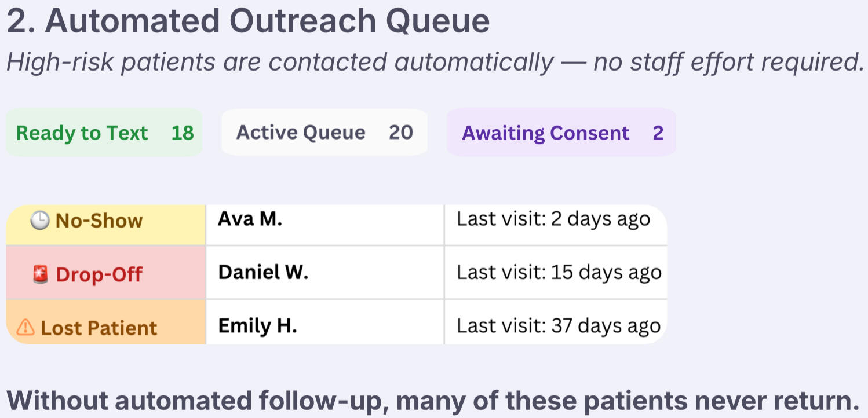Click the clock icon beside No-Show
This screenshot has height=418, width=868.
coord(39,221)
